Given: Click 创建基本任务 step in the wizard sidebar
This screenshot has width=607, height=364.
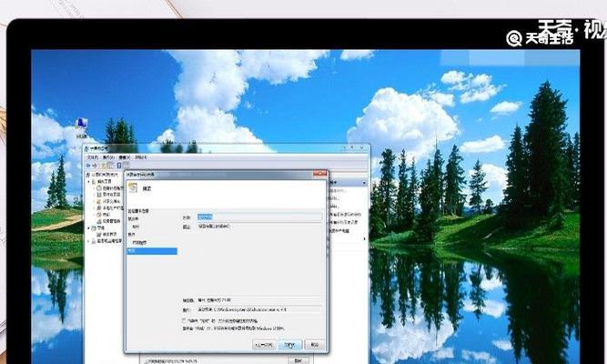Looking at the screenshot, I should point(138,211).
